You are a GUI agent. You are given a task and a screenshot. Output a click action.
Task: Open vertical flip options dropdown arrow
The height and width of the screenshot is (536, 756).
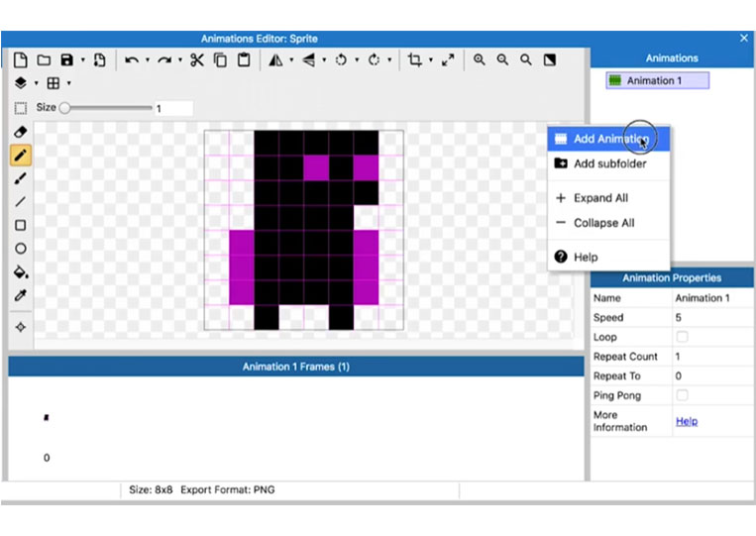click(324, 60)
